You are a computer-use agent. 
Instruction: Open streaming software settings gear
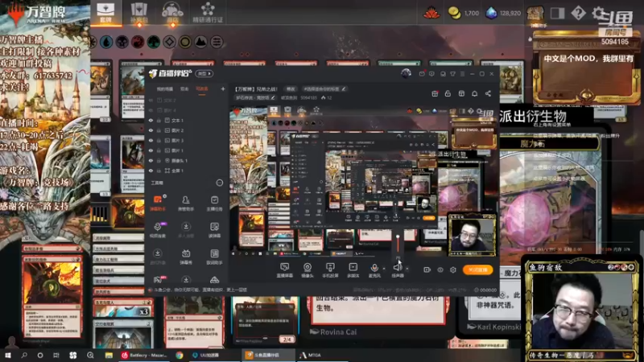pyautogui.click(x=453, y=269)
